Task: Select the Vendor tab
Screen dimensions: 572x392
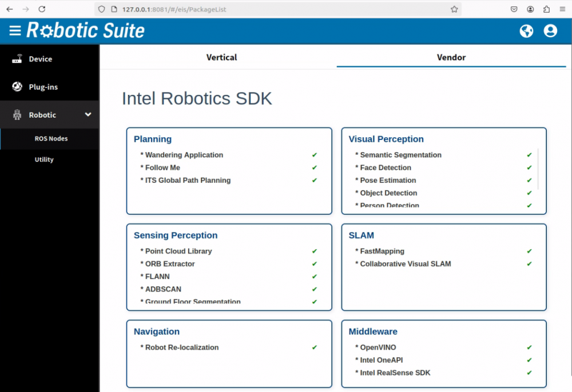Action: pyautogui.click(x=451, y=57)
